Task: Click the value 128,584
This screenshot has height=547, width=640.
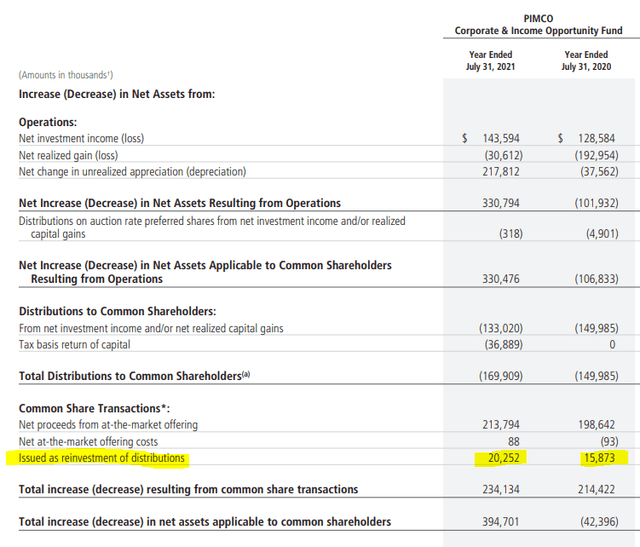Action: pyautogui.click(x=596, y=138)
